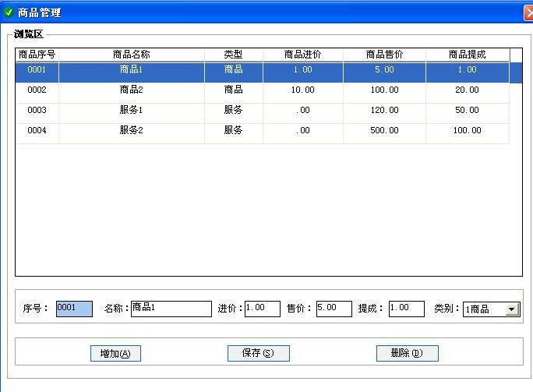Click the 服务2 name cell

[x=132, y=133]
